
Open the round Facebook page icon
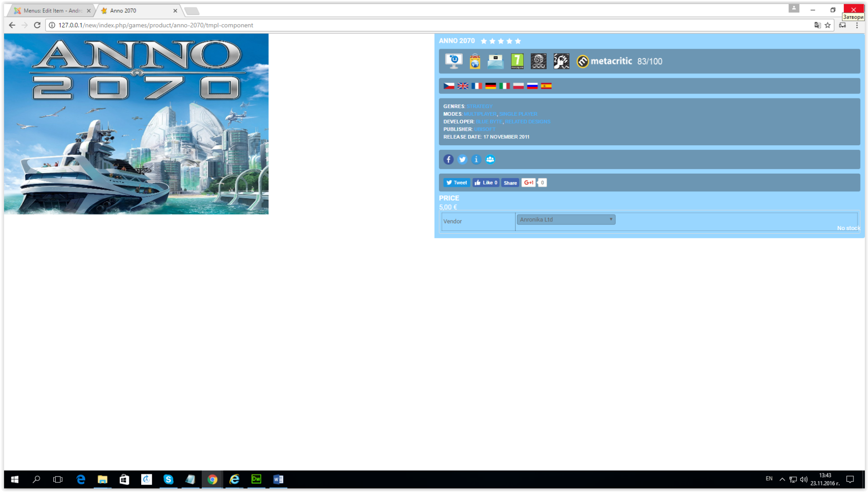coord(449,159)
